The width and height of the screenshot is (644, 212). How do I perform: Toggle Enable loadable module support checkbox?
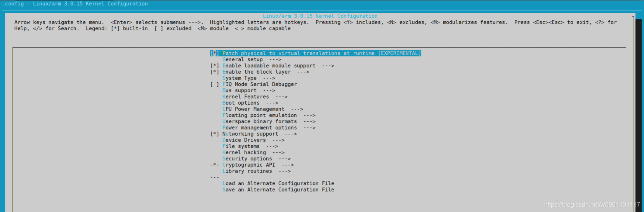215,65
